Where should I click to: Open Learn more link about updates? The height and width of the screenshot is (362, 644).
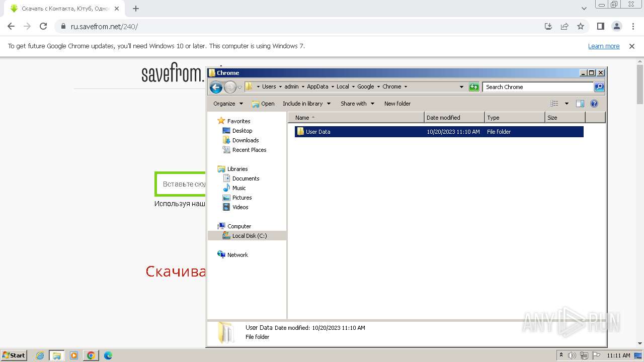604,46
